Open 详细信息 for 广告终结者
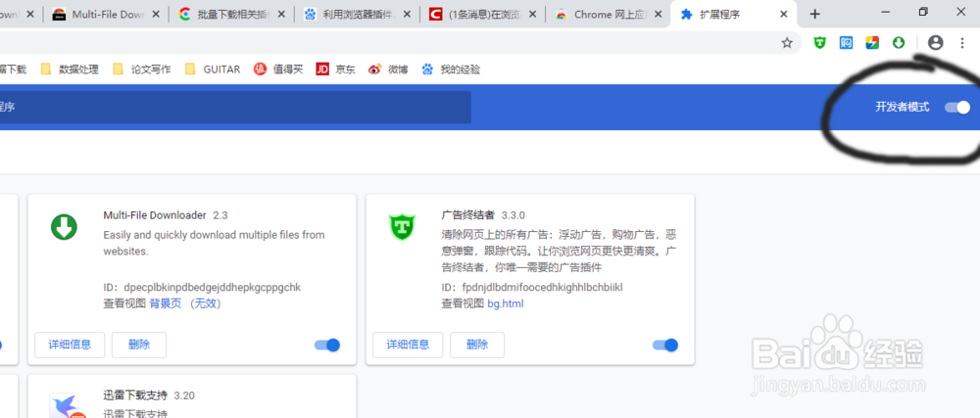This screenshot has height=418, width=980. (x=408, y=345)
